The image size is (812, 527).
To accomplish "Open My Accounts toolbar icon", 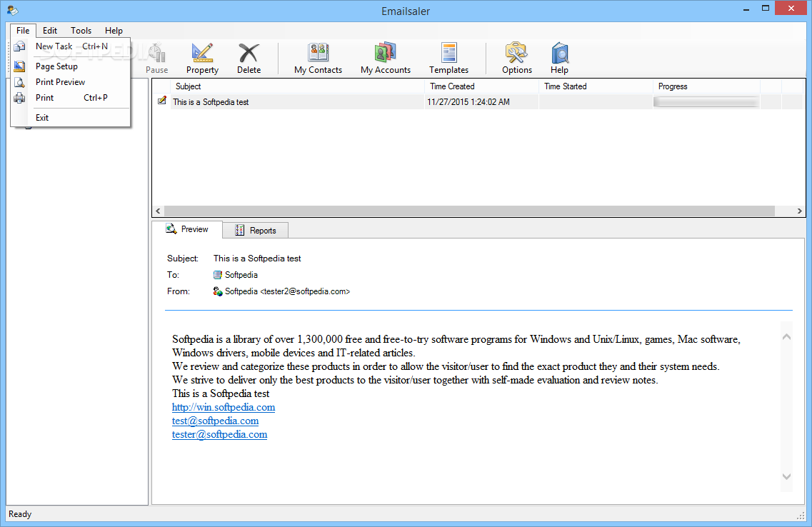I will 385,53.
